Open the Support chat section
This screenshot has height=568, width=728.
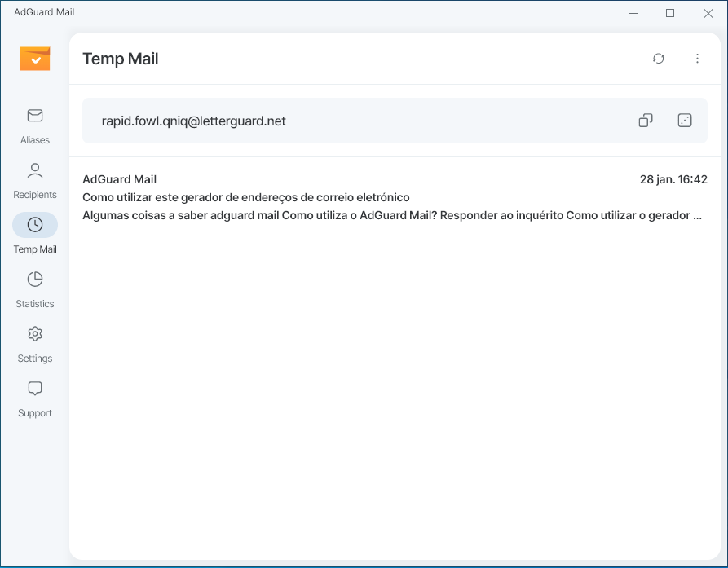click(35, 398)
